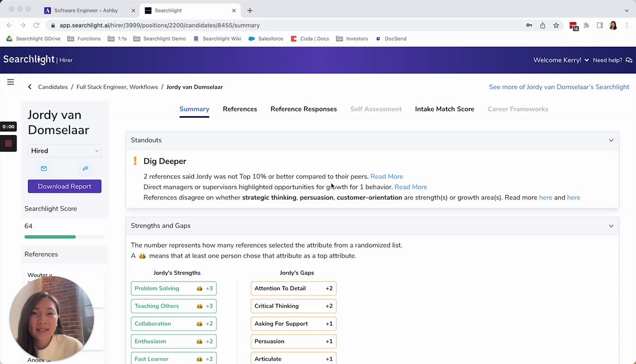
Task: Click the Searchlight Score progress bar
Action: point(64,237)
